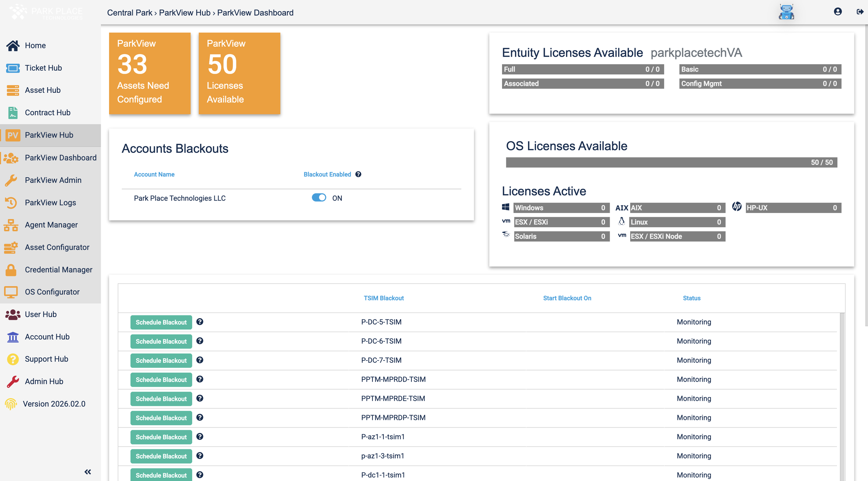The height and width of the screenshot is (481, 868).
Task: Click the TSIM Blackout column header
Action: click(x=384, y=298)
